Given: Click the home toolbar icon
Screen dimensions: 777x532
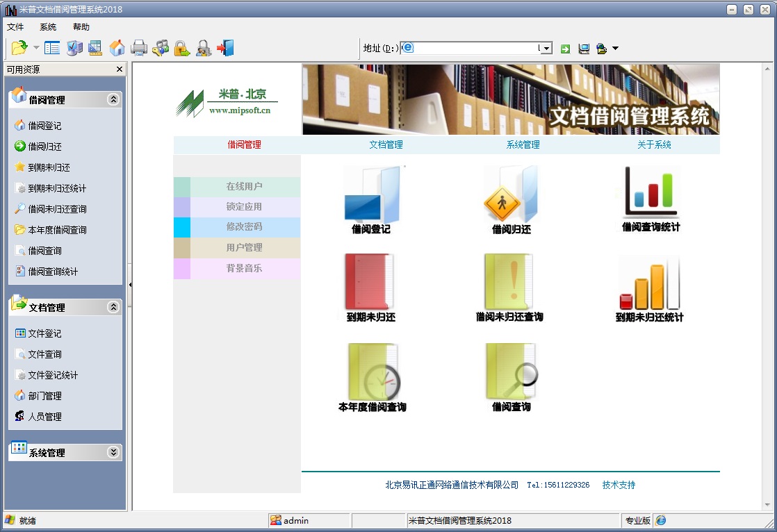Looking at the screenshot, I should pyautogui.click(x=117, y=48).
